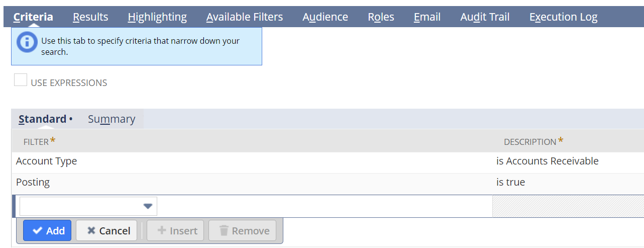Viewport: 644px width, 248px height.
Task: Open the Audience tab
Action: (325, 17)
